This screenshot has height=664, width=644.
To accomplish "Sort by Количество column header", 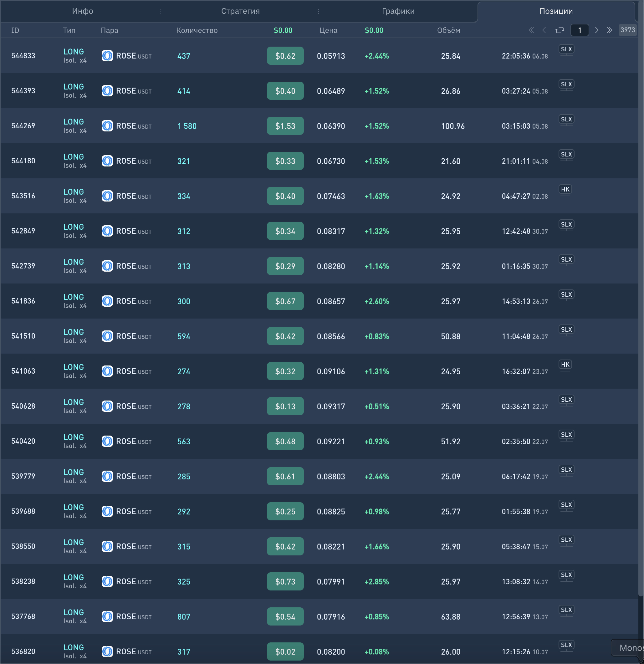I will pyautogui.click(x=197, y=30).
